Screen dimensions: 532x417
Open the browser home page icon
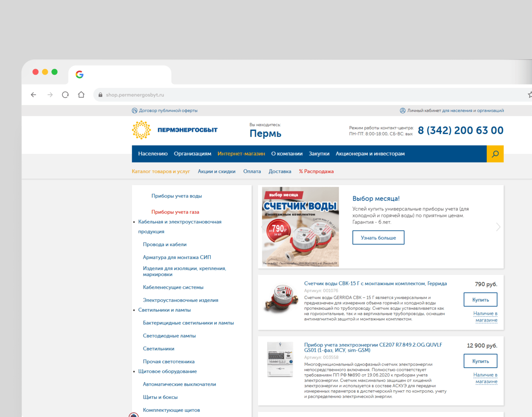tap(81, 94)
